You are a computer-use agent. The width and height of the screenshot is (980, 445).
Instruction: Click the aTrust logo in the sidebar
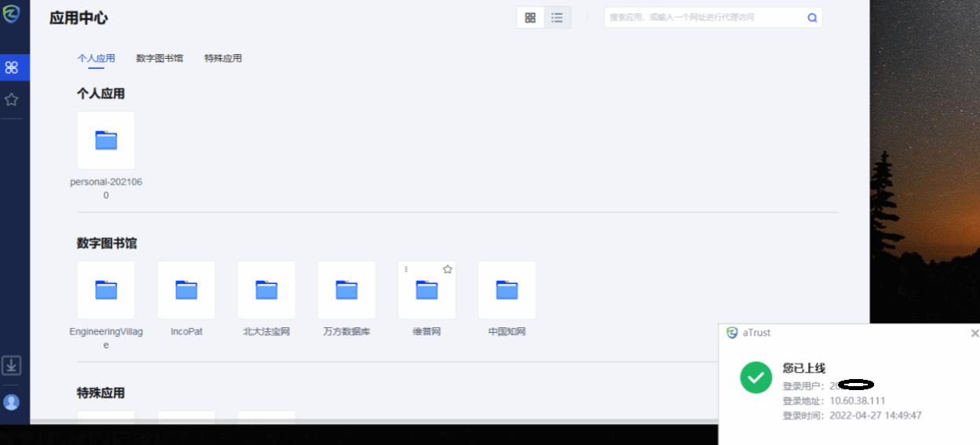(x=11, y=14)
